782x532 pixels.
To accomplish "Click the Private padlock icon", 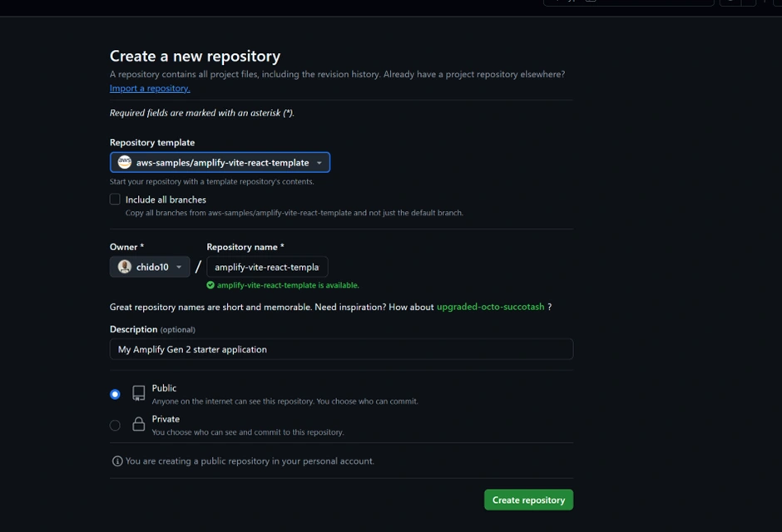I will (x=139, y=425).
